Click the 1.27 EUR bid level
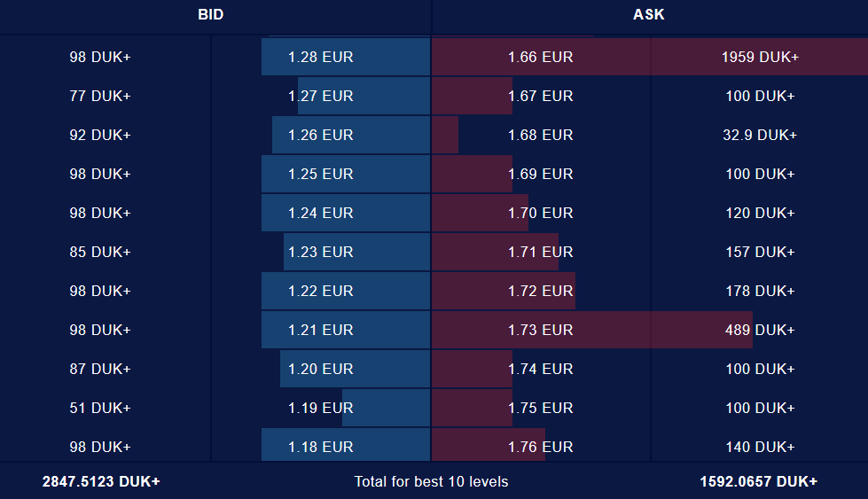 pos(321,96)
